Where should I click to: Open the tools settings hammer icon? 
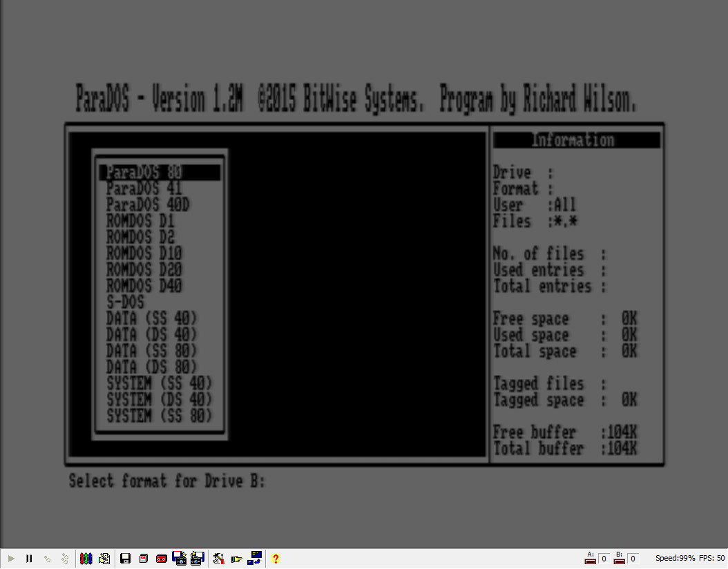pyautogui.click(x=219, y=559)
